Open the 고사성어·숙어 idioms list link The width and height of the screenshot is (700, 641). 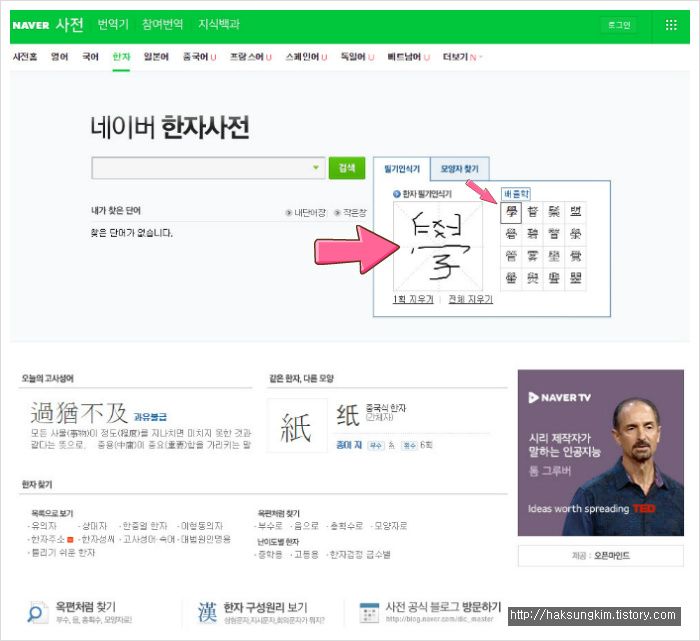148,539
